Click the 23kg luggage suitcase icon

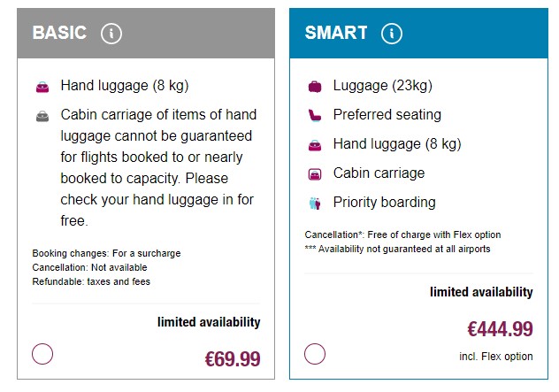(x=315, y=87)
